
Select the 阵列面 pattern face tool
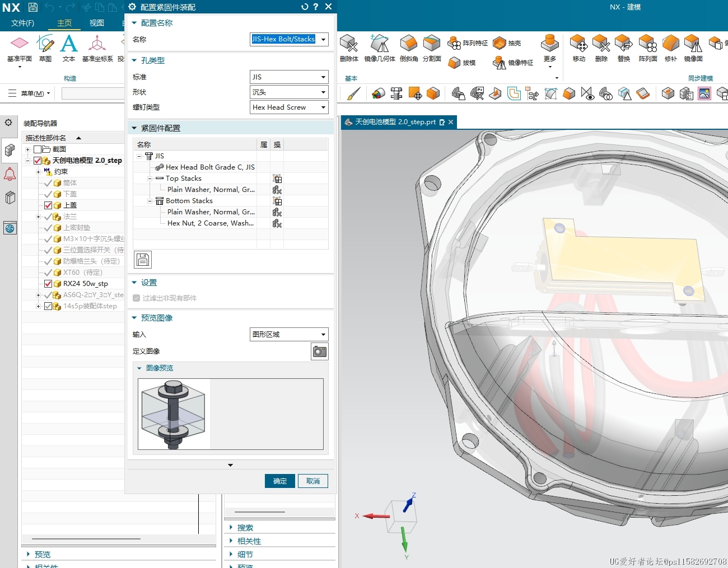[648, 49]
